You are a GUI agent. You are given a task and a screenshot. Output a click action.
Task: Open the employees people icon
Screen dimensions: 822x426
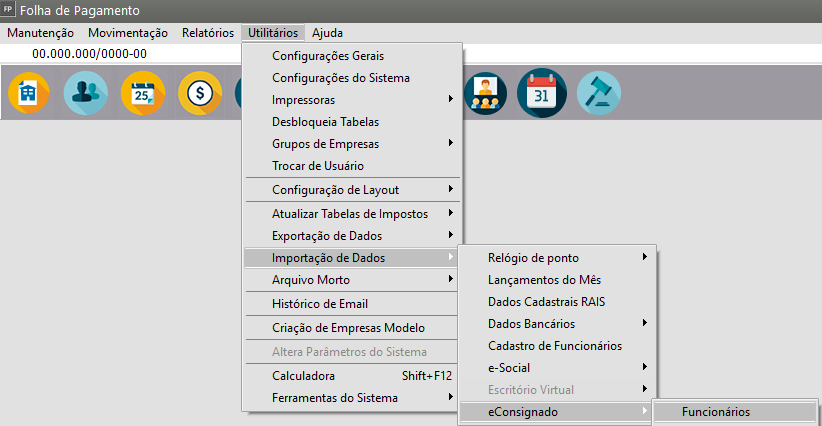tap(85, 94)
